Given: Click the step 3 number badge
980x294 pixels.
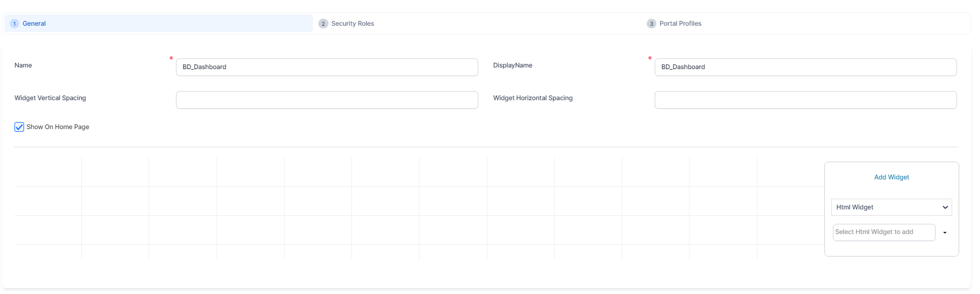Looking at the screenshot, I should (651, 24).
